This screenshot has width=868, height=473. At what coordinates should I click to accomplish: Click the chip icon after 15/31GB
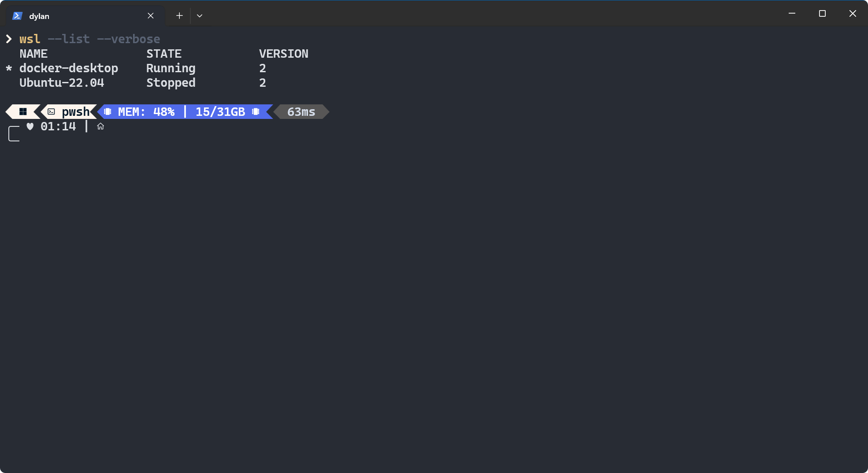(x=256, y=112)
